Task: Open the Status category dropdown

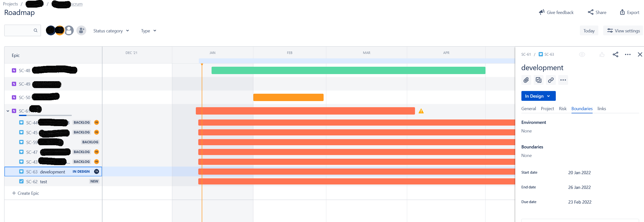Action: click(x=111, y=31)
